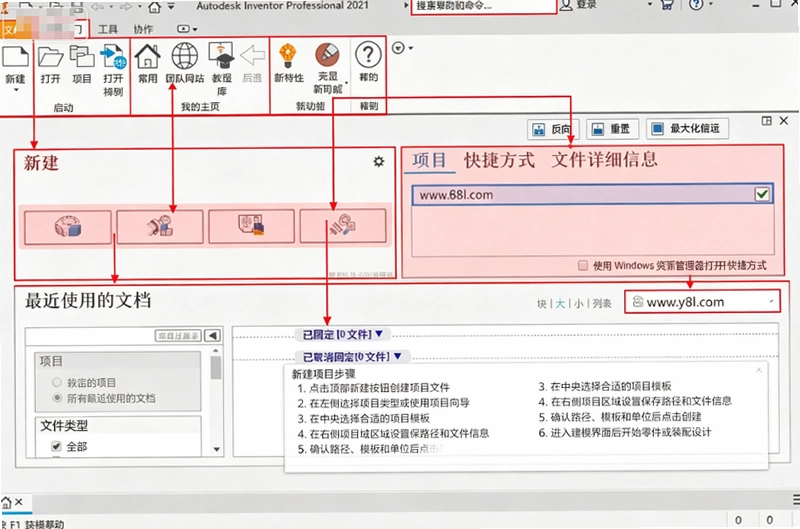
Task: Click the highlight new features marker icon
Action: click(x=328, y=54)
